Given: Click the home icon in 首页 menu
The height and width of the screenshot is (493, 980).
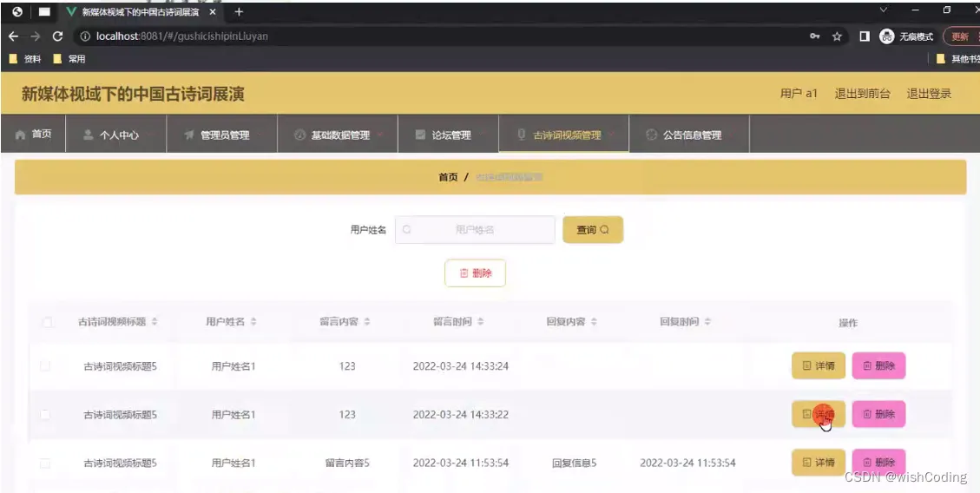Looking at the screenshot, I should tap(21, 135).
